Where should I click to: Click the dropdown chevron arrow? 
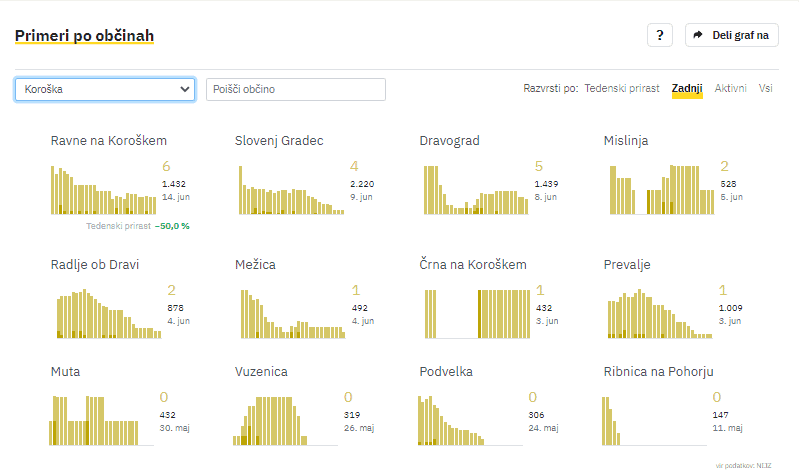pos(184,89)
